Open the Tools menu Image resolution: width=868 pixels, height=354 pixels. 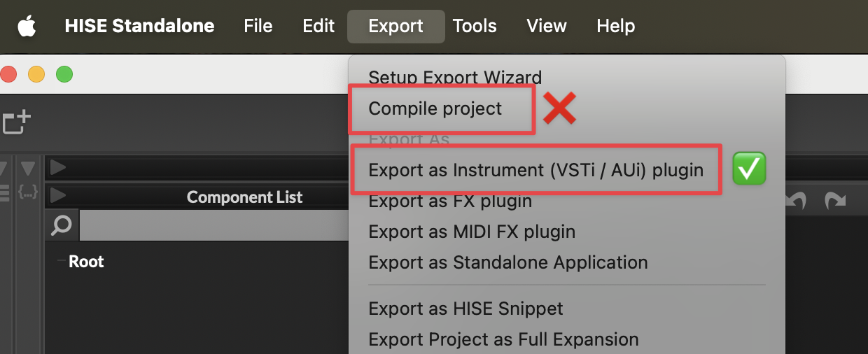[475, 27]
